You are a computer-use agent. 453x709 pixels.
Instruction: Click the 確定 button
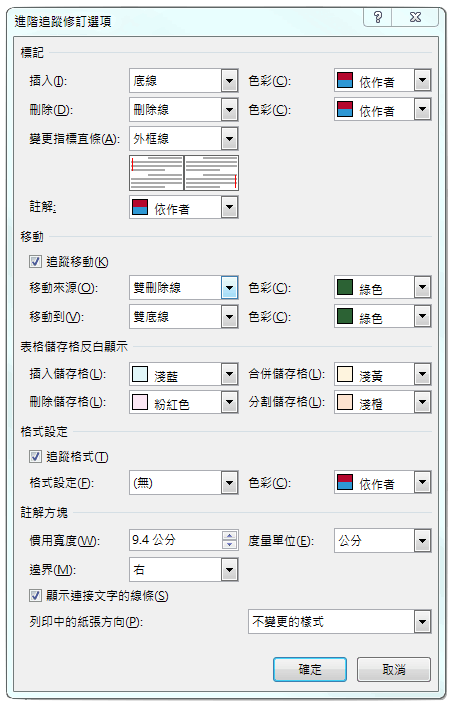(x=310, y=669)
